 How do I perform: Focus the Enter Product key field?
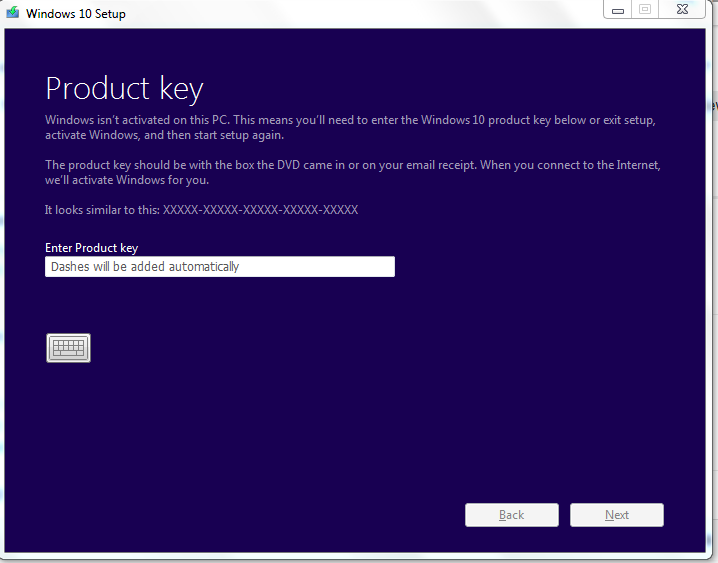click(x=220, y=266)
